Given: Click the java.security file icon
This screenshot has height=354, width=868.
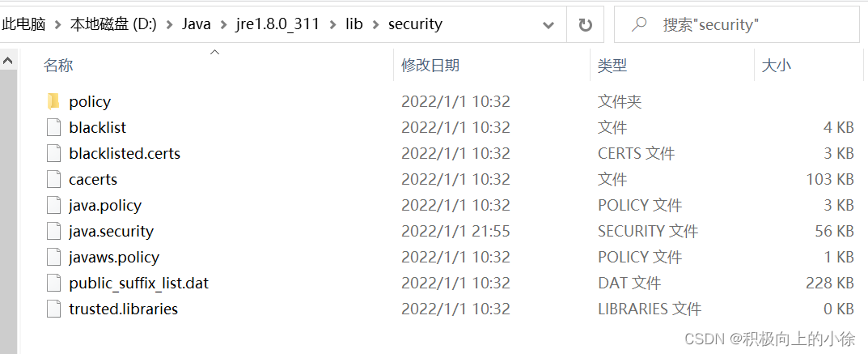Looking at the screenshot, I should (x=53, y=231).
